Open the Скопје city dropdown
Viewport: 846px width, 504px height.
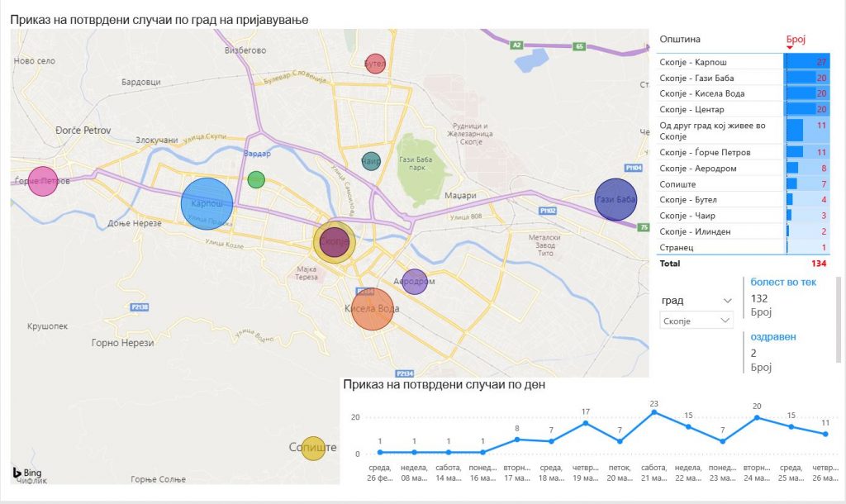coord(696,320)
